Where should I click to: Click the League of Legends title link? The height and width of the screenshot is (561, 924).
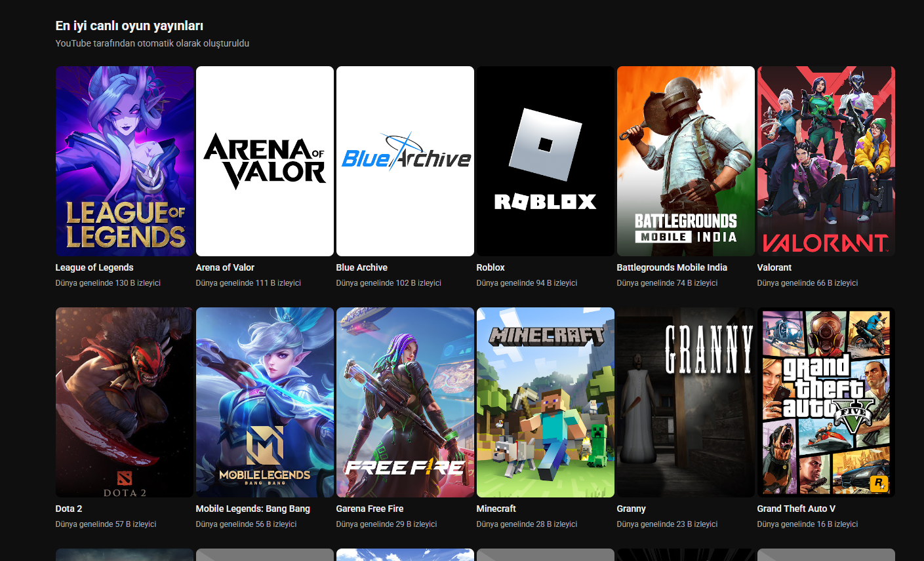coord(94,267)
